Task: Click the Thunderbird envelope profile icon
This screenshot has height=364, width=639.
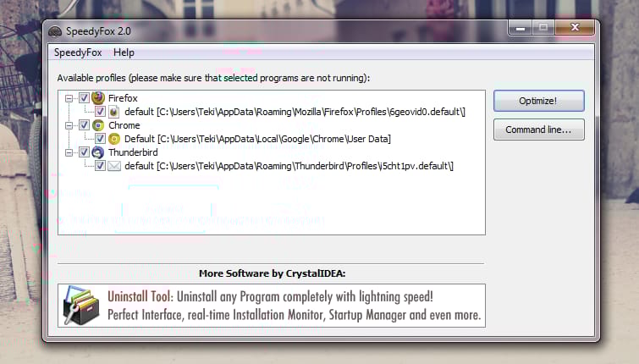Action: point(114,166)
